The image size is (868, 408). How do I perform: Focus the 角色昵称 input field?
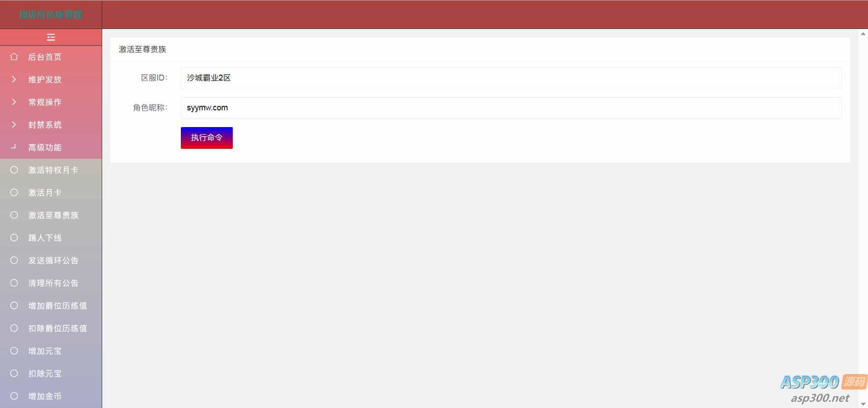pyautogui.click(x=511, y=108)
